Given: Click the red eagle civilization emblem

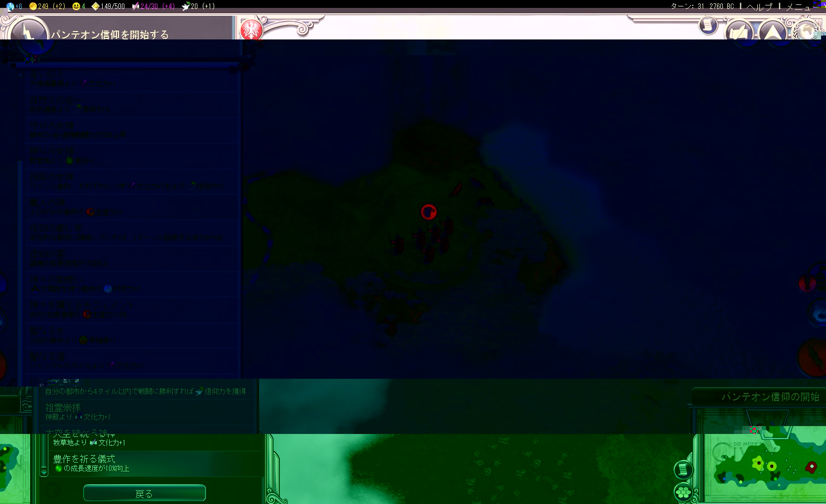Looking at the screenshot, I should click(x=251, y=30).
